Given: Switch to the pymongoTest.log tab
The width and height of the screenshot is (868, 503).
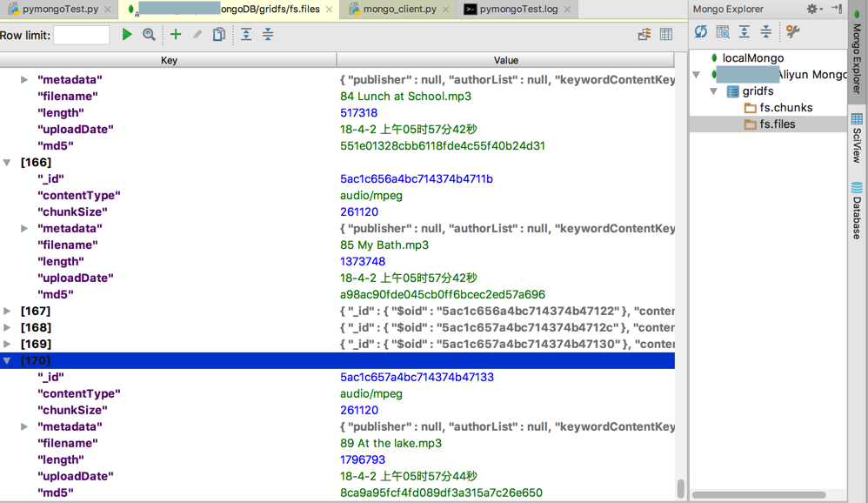Looking at the screenshot, I should coord(518,9).
